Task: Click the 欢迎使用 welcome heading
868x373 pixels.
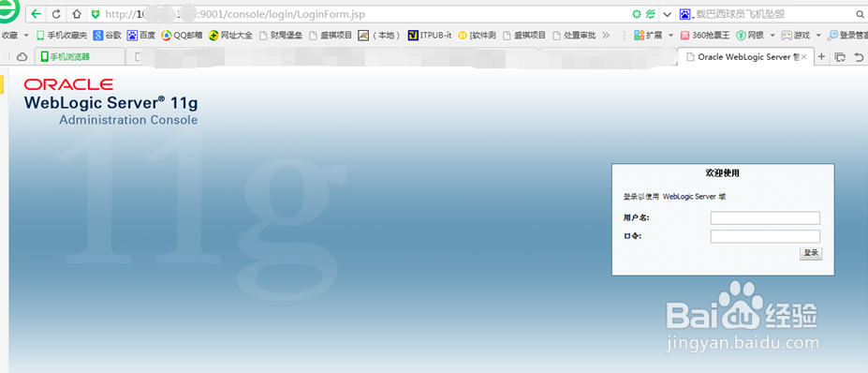Action: 723,173
